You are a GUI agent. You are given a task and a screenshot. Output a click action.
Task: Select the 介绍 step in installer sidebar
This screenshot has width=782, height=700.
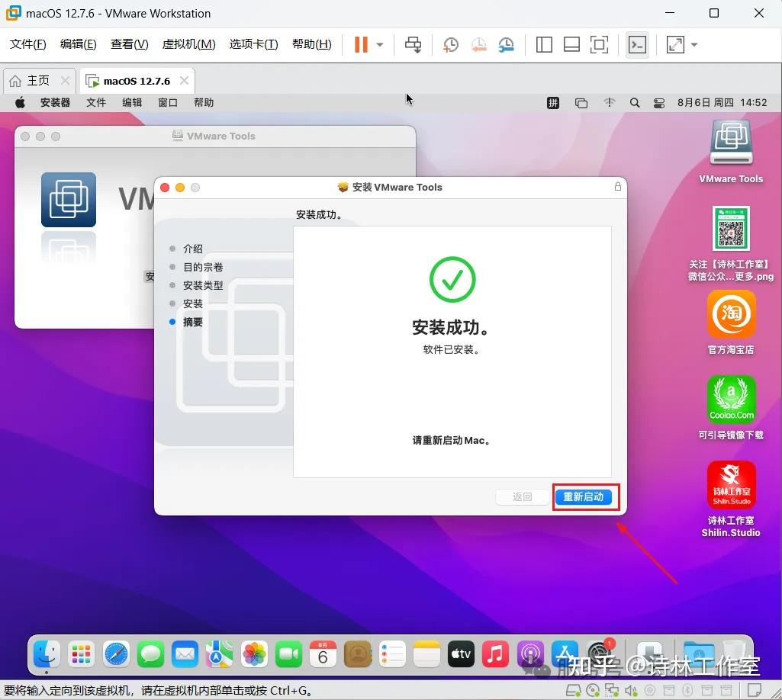tap(192, 249)
